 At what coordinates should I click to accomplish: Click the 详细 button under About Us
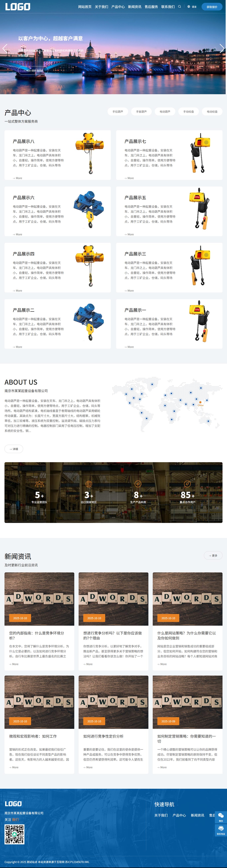(x=14, y=449)
